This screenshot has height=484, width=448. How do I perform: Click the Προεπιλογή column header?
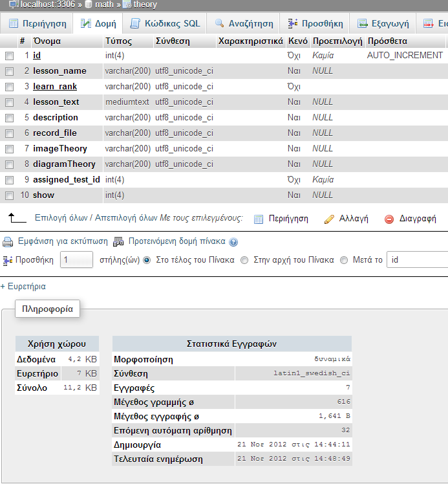tap(337, 41)
